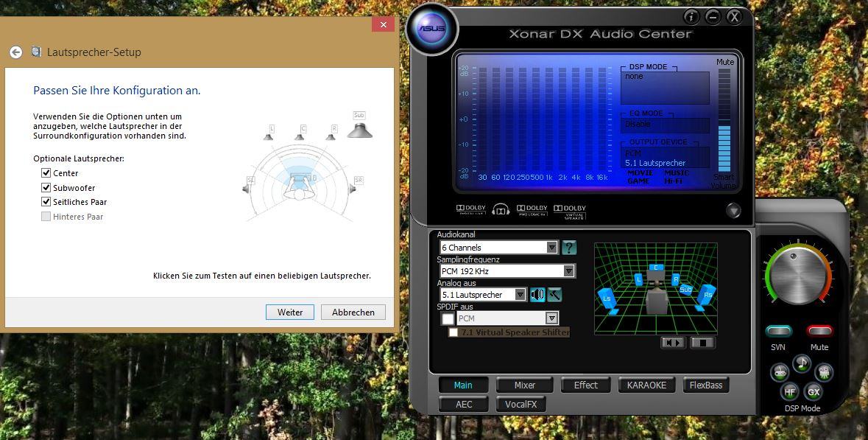
Task: Click the ASUS logo orb
Action: click(x=432, y=29)
